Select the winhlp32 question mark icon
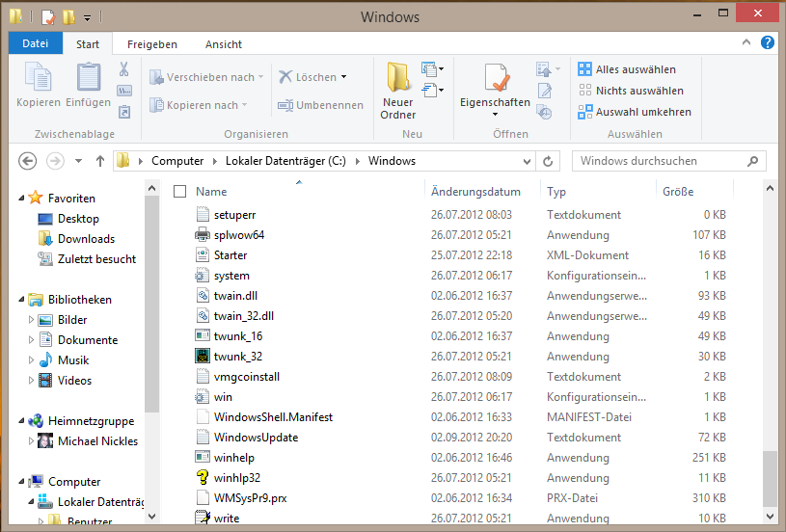Screen dimensions: 786x532 point(202,477)
